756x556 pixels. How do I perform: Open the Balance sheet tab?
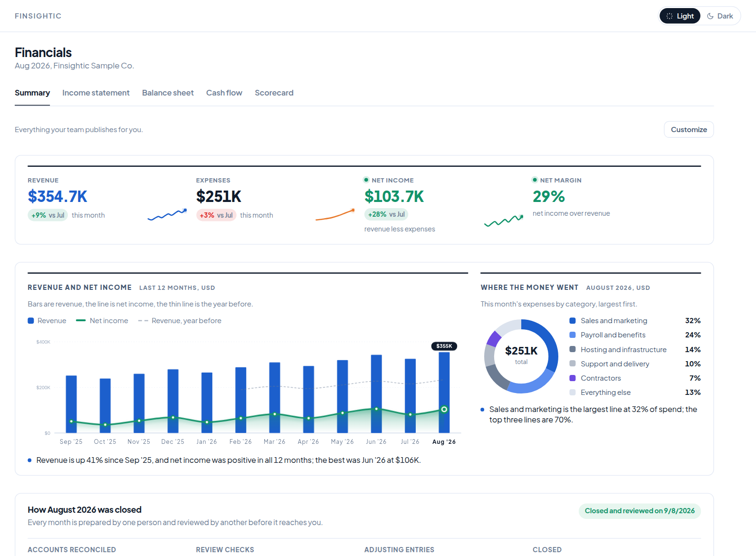point(168,93)
